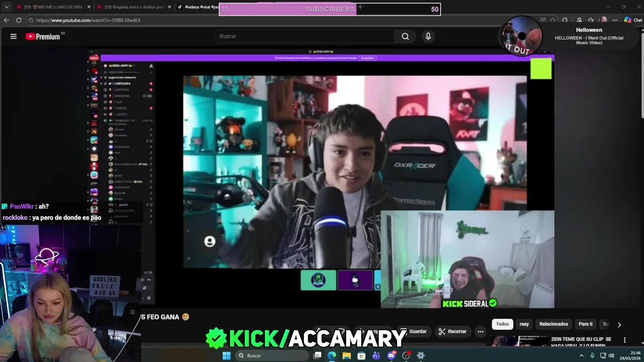Open Microsoft Edge from taskbar
Screen dimensions: 644x362
(x=332, y=355)
